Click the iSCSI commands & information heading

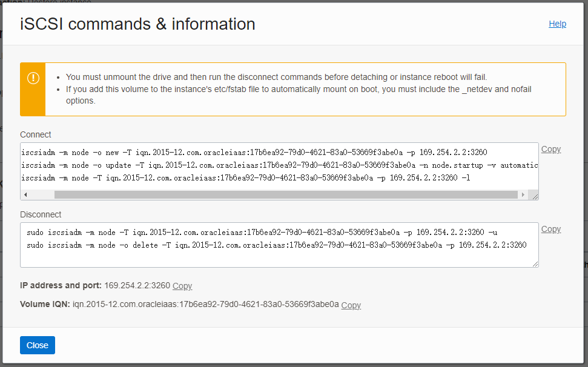[137, 24]
